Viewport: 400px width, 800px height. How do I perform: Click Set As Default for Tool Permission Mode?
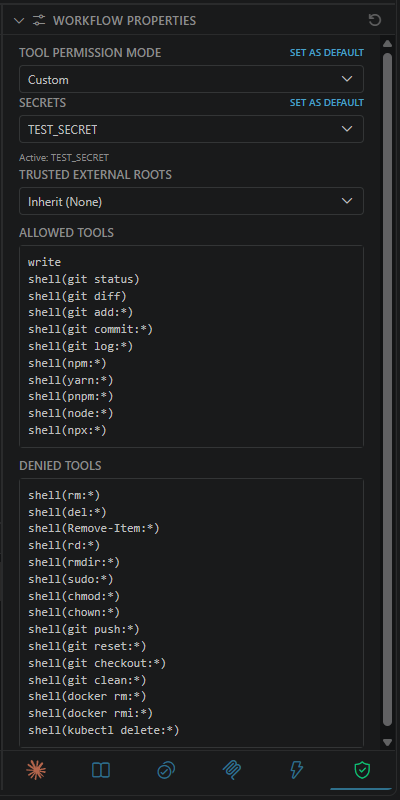pyautogui.click(x=327, y=53)
